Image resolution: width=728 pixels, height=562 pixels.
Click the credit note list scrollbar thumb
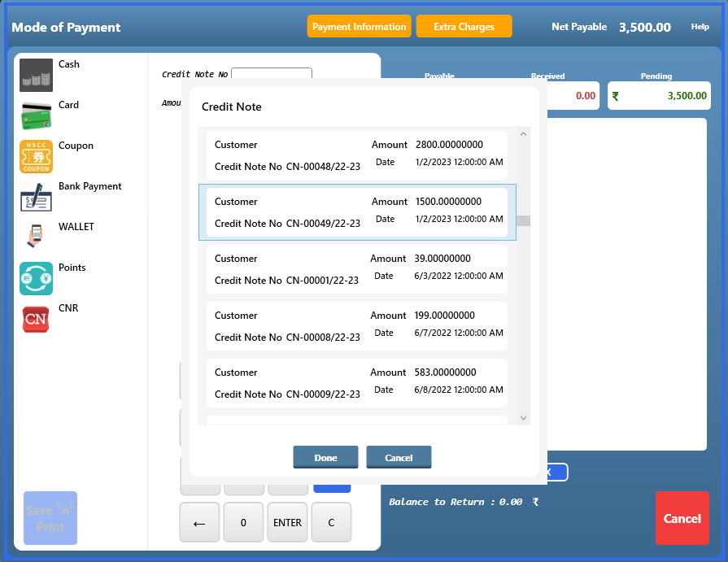523,221
